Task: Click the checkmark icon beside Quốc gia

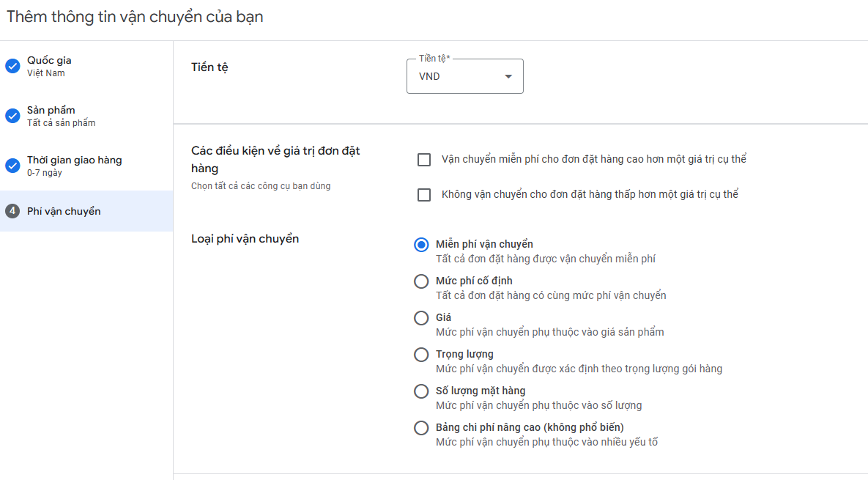Action: pyautogui.click(x=12, y=66)
